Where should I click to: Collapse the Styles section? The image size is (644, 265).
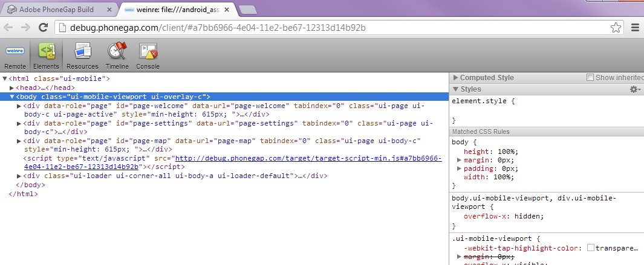pos(455,89)
